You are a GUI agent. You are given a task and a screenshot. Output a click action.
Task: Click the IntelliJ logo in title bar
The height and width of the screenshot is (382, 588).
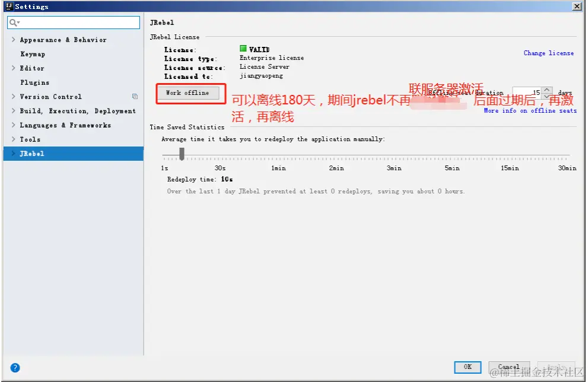pyautogui.click(x=9, y=7)
